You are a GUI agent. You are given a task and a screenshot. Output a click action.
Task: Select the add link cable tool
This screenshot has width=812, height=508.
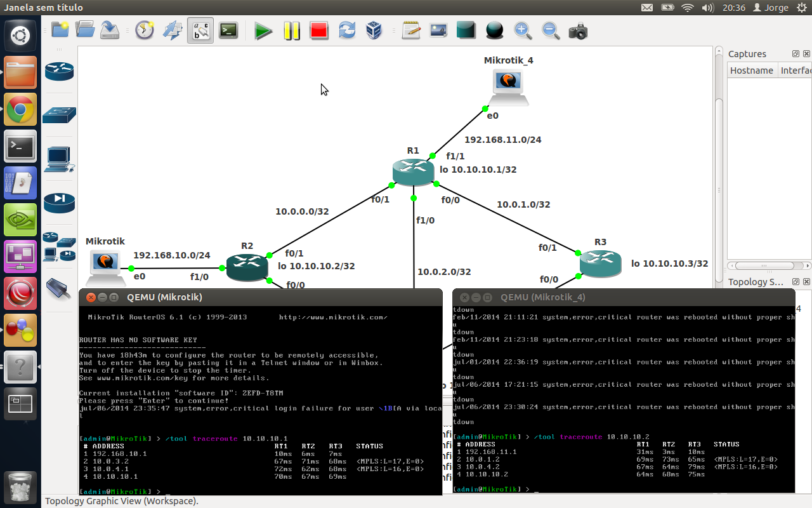[58, 289]
